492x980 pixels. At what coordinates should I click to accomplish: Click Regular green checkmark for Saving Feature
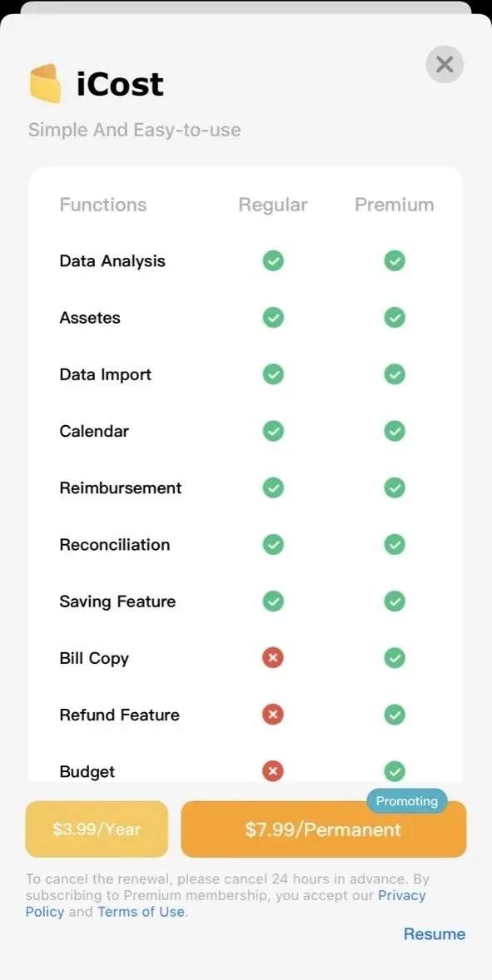click(x=273, y=601)
